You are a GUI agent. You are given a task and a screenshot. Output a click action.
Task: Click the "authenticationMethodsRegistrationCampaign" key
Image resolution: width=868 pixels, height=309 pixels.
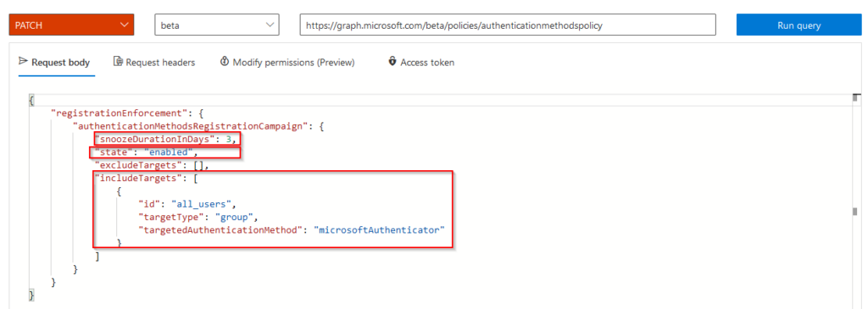pyautogui.click(x=191, y=126)
